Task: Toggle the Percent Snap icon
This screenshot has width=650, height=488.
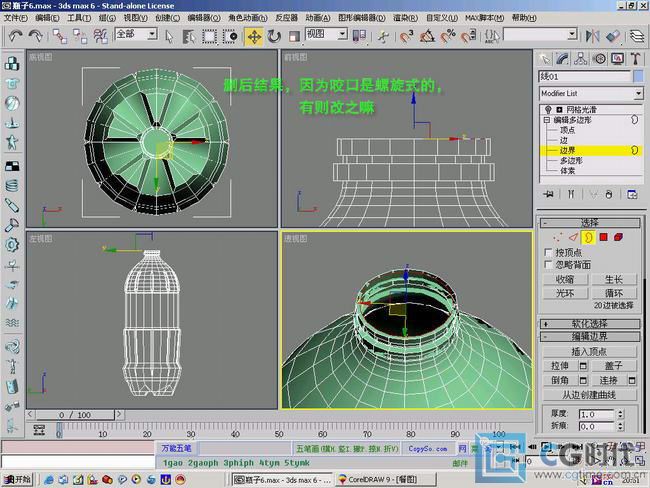Action: [448, 36]
